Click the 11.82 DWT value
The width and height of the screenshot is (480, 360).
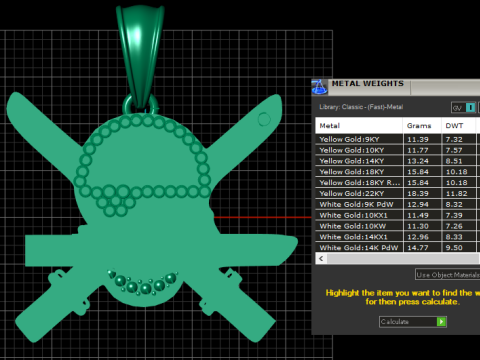click(456, 193)
